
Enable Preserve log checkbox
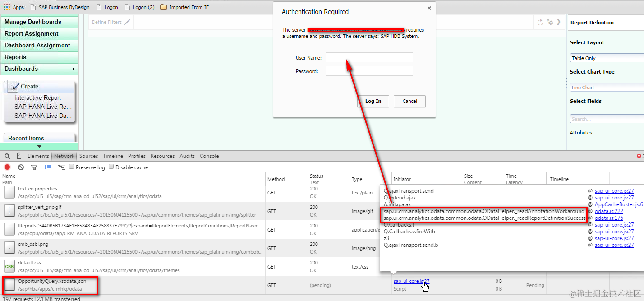point(72,167)
